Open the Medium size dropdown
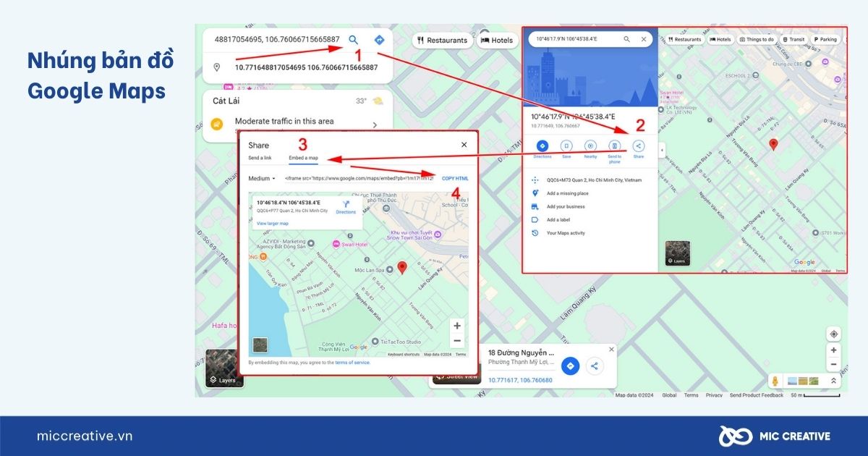This screenshot has width=868, height=456. click(x=262, y=178)
